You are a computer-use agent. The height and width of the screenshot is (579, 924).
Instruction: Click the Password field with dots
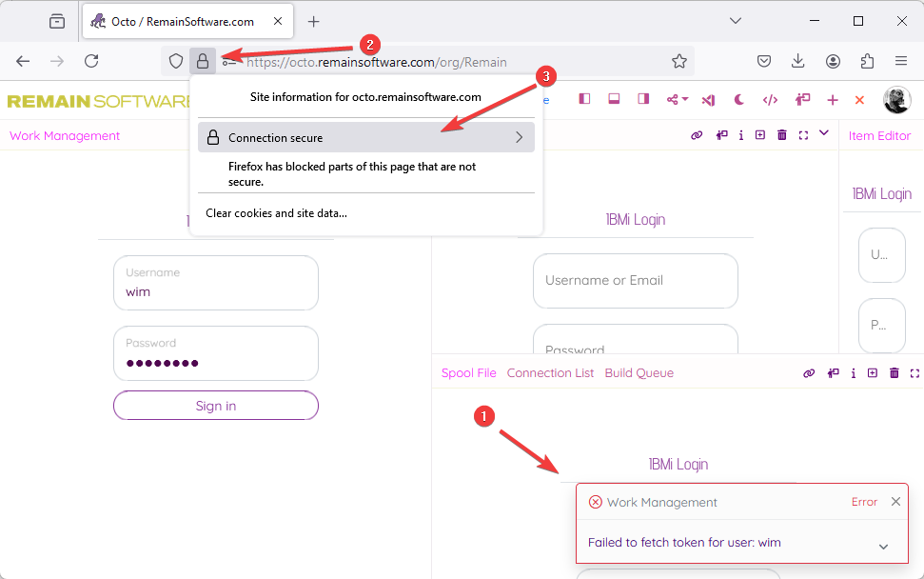point(216,353)
